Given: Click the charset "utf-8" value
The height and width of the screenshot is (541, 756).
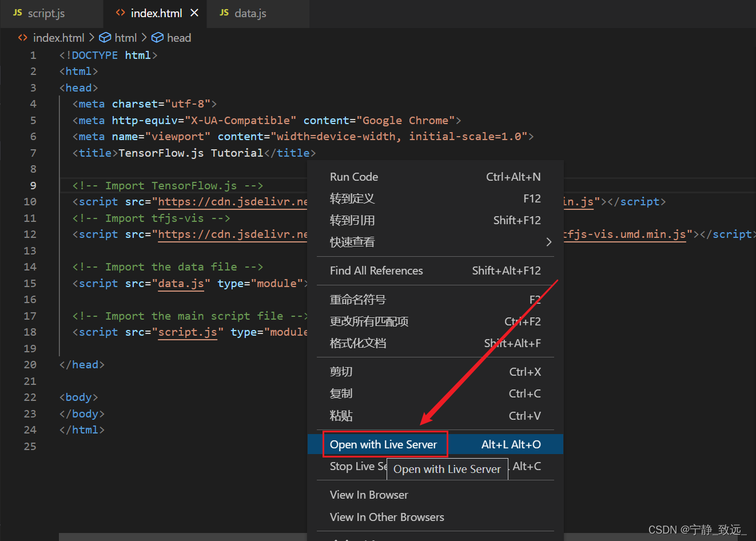Looking at the screenshot, I should coord(188,104).
